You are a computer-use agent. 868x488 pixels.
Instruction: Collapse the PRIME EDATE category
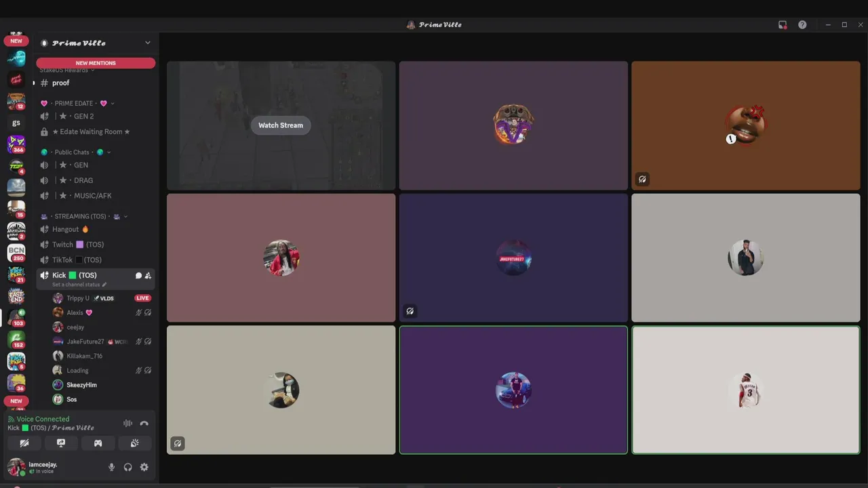pyautogui.click(x=77, y=103)
